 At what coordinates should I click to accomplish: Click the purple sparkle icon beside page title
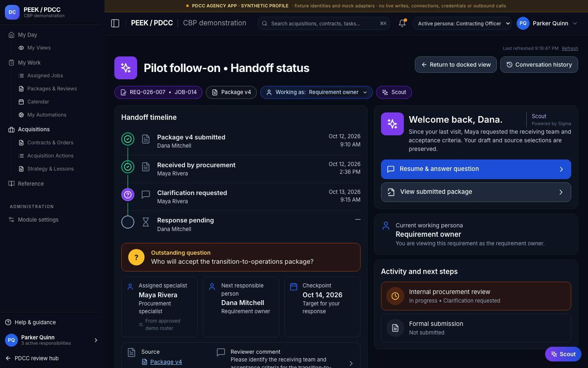pos(126,68)
